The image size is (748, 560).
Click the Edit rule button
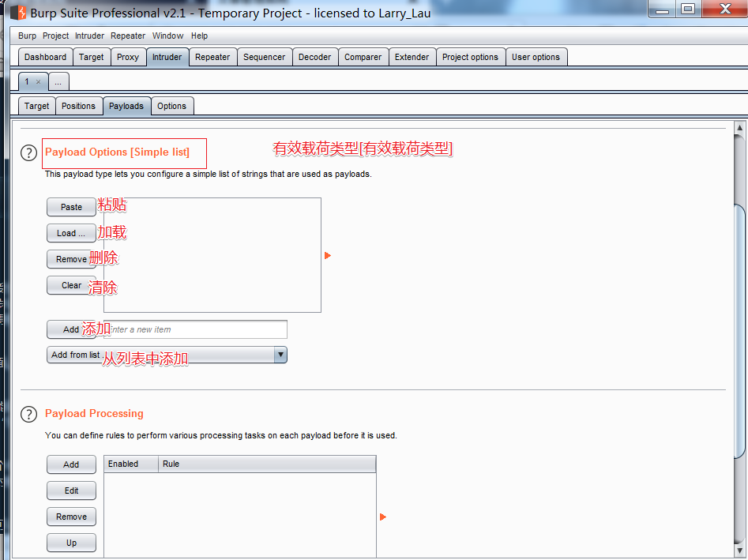click(x=72, y=490)
